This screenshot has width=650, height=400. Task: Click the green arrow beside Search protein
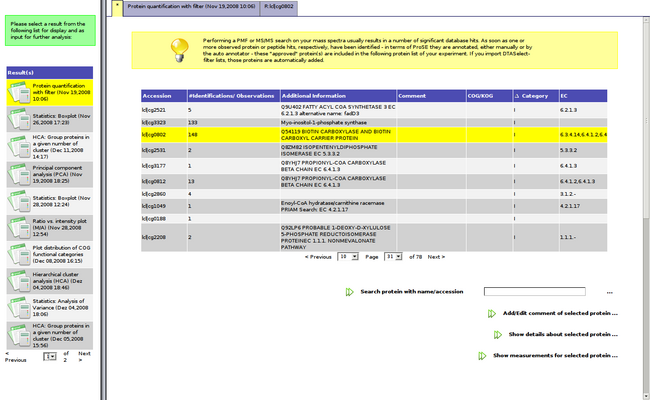point(349,292)
